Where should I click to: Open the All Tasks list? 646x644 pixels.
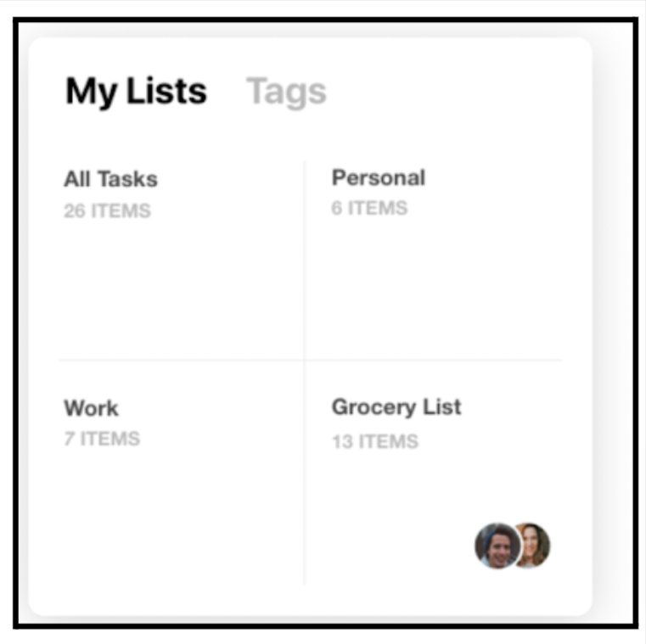click(110, 179)
